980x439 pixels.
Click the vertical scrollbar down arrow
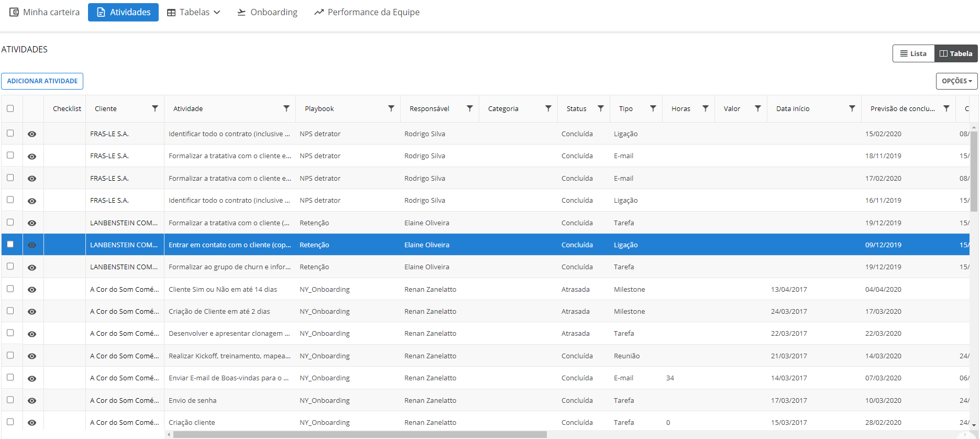(x=974, y=426)
